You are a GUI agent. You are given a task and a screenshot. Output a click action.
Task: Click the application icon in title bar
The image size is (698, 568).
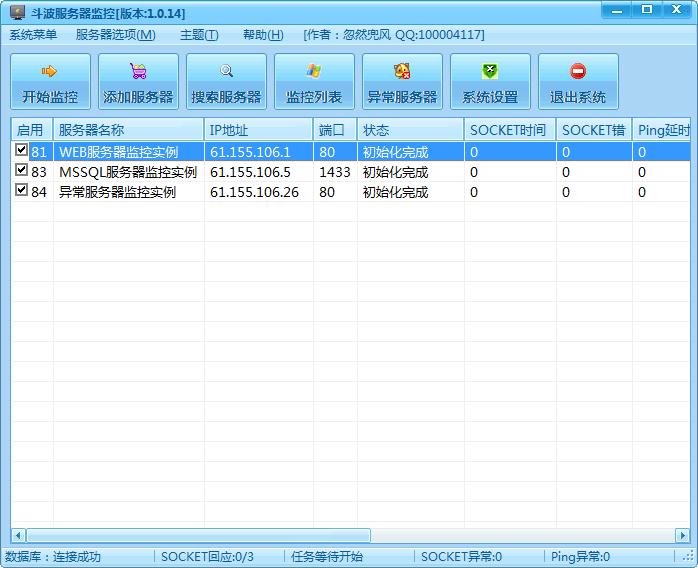tap(17, 13)
